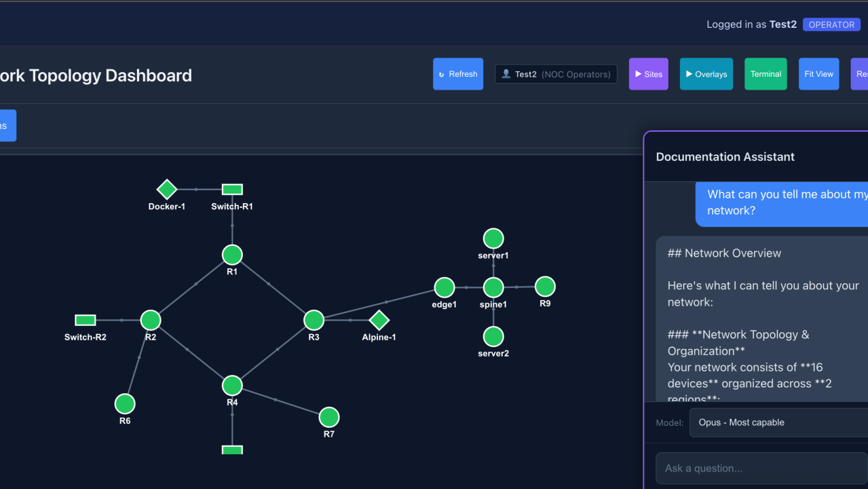The height and width of the screenshot is (489, 868).
Task: Select the Docker-1 container node
Action: (x=166, y=189)
